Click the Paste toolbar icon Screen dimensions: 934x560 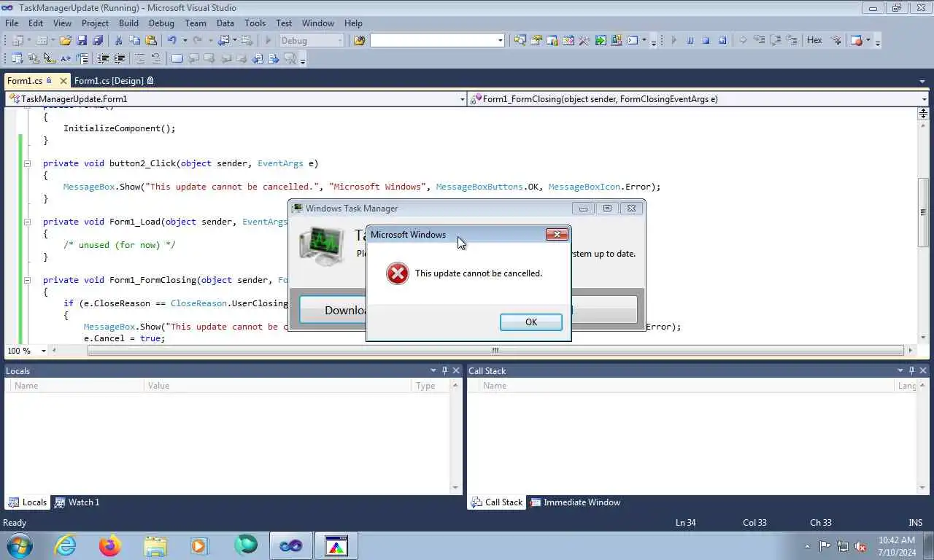click(x=151, y=41)
